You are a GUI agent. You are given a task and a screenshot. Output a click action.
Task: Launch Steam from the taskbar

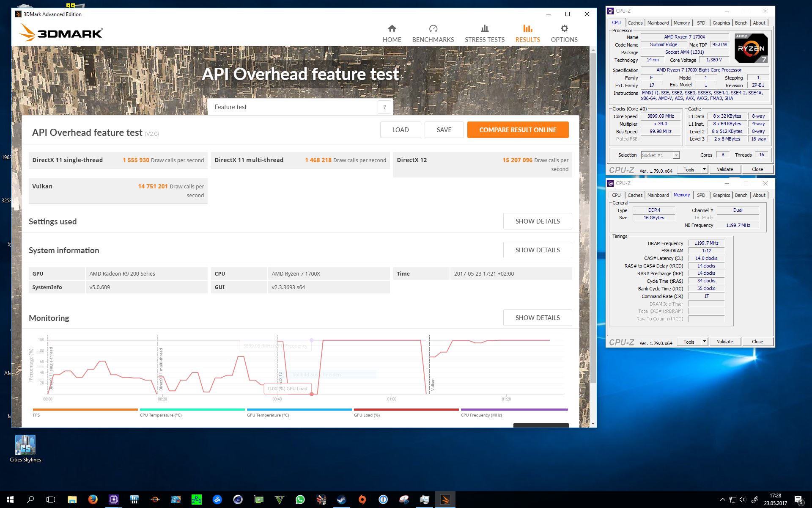click(x=341, y=500)
